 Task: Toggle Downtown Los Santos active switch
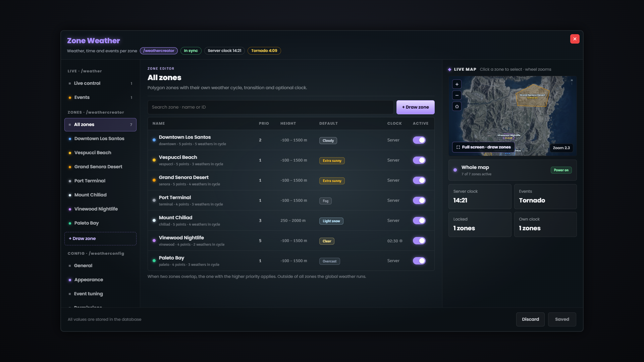[x=419, y=140]
